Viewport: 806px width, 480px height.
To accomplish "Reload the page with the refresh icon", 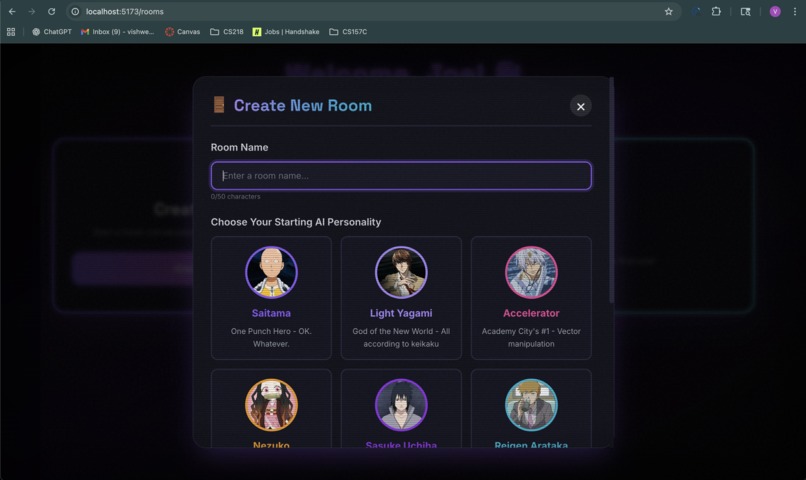I will tap(51, 11).
